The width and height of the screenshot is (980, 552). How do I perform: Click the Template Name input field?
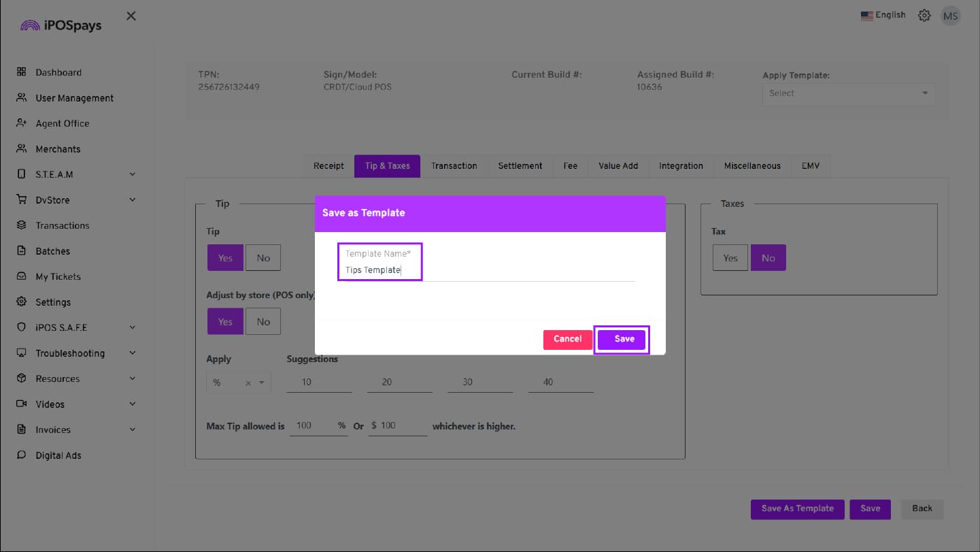486,270
